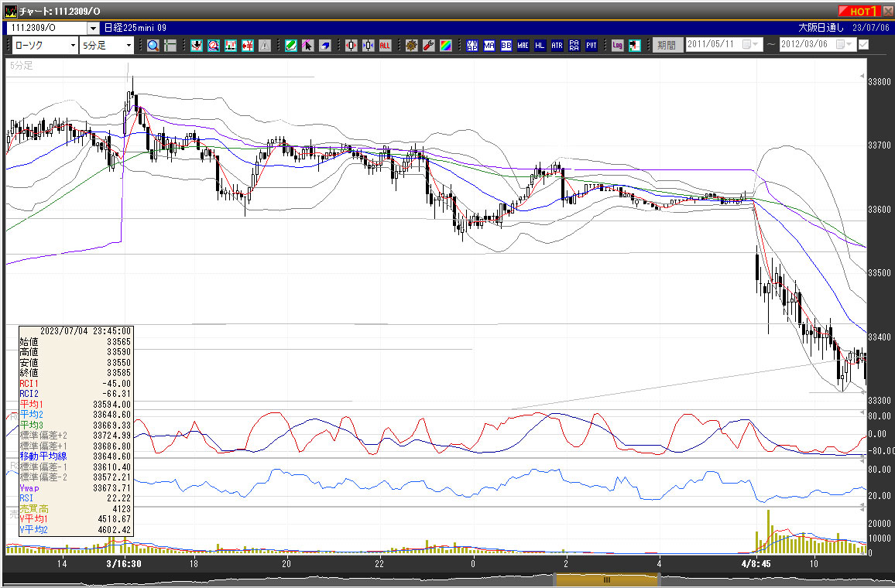Click the 安値 low price row

75,363
